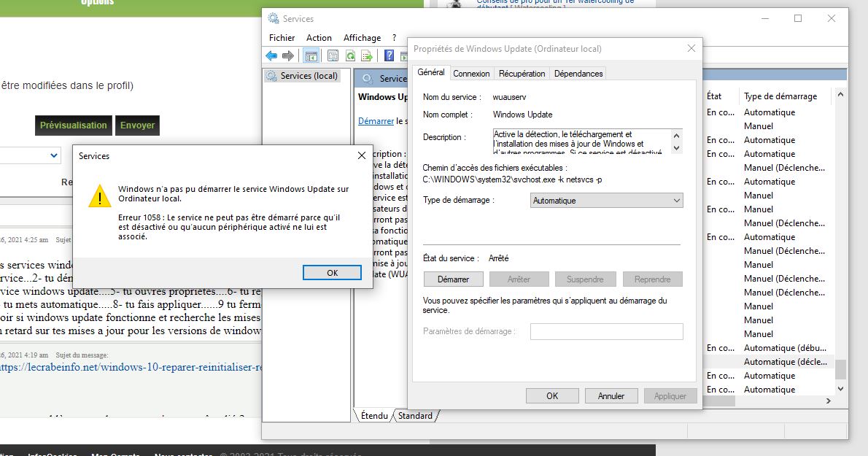
Task: Click the Description box down arrow
Action: [x=676, y=148]
